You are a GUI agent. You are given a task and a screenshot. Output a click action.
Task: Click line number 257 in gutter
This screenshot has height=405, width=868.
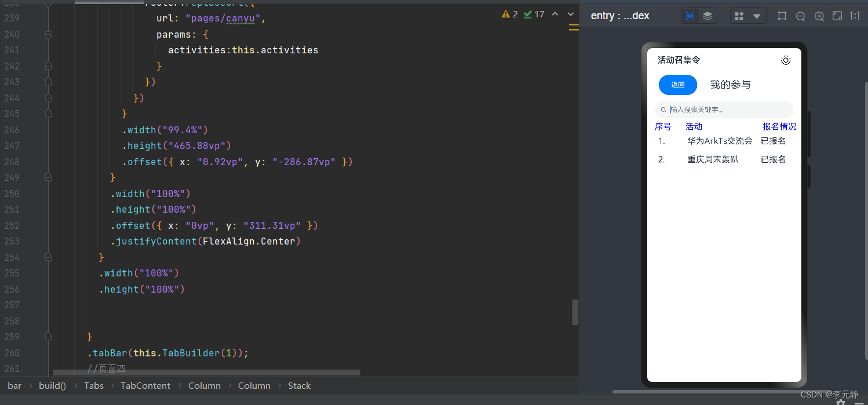(x=12, y=305)
